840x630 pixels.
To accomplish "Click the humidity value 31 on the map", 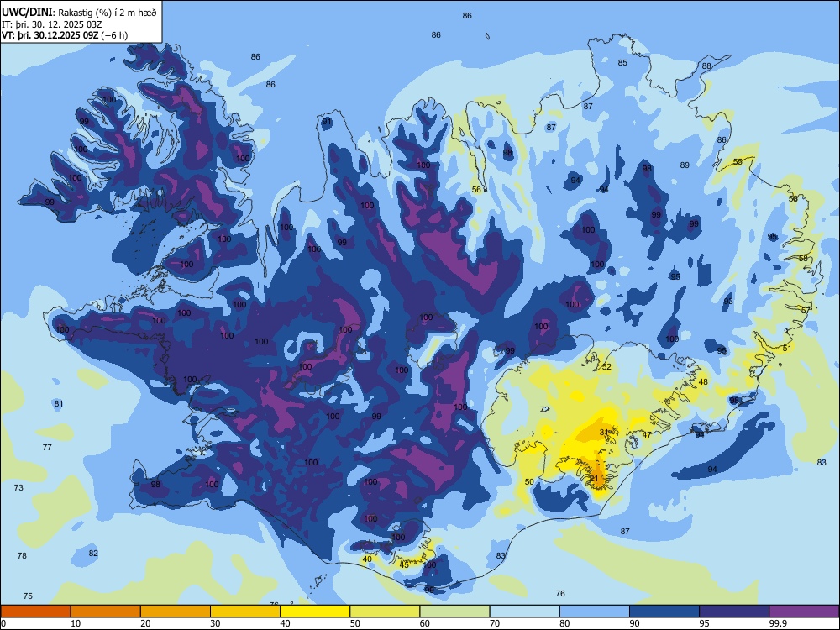I will [x=604, y=432].
